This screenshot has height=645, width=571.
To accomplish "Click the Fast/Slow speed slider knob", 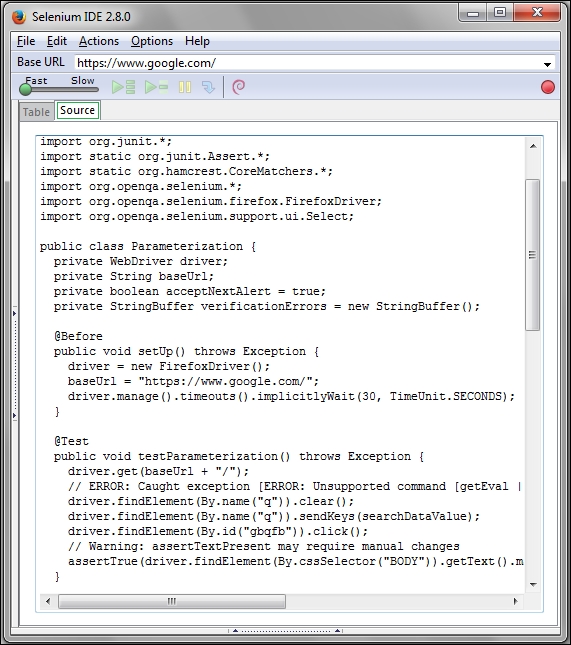I will (x=26, y=89).
